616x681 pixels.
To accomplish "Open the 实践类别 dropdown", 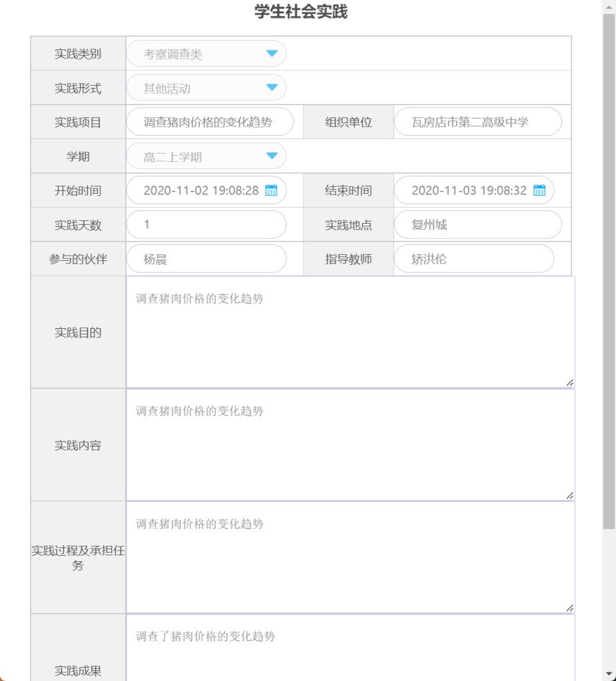I will click(x=206, y=54).
